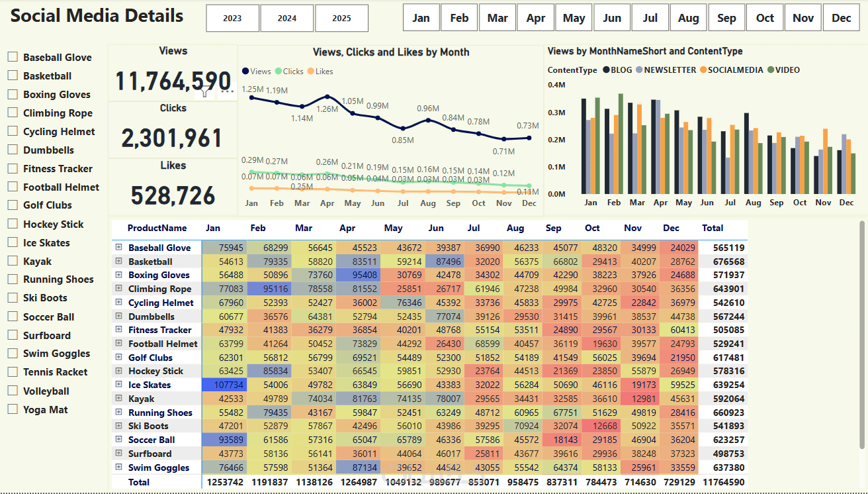Select the SOCIALMEDIA legend color marker
The width and height of the screenshot is (868, 494).
pyautogui.click(x=703, y=70)
